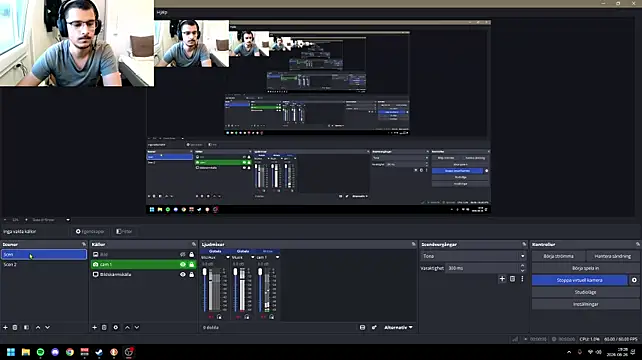This screenshot has height=360, width=642.
Task: Move the source up in the Källor toolbar
Action: pyautogui.click(x=127, y=328)
